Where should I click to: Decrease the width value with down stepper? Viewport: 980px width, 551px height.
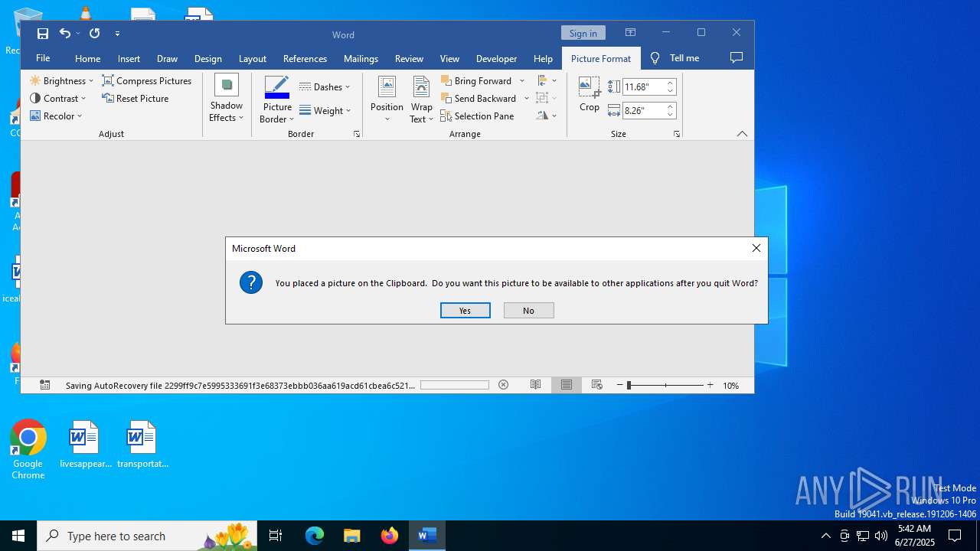click(x=670, y=115)
